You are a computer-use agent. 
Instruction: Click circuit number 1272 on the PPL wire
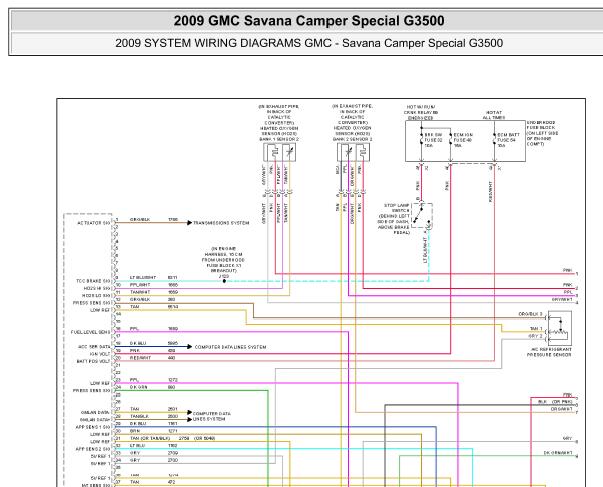tap(173, 380)
